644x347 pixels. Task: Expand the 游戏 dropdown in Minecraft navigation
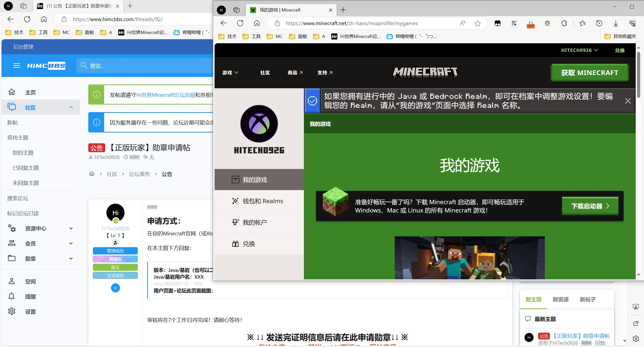pos(230,72)
